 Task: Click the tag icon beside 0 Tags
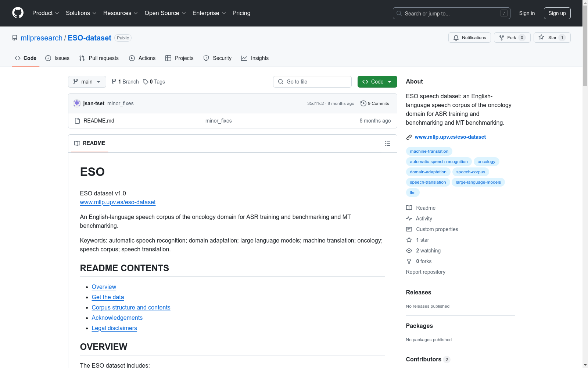[146, 82]
